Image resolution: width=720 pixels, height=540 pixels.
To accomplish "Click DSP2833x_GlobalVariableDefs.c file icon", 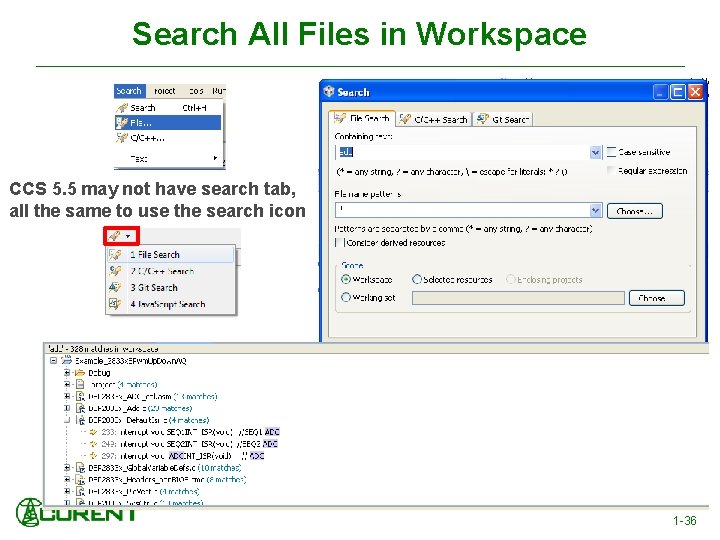I will [x=80, y=467].
